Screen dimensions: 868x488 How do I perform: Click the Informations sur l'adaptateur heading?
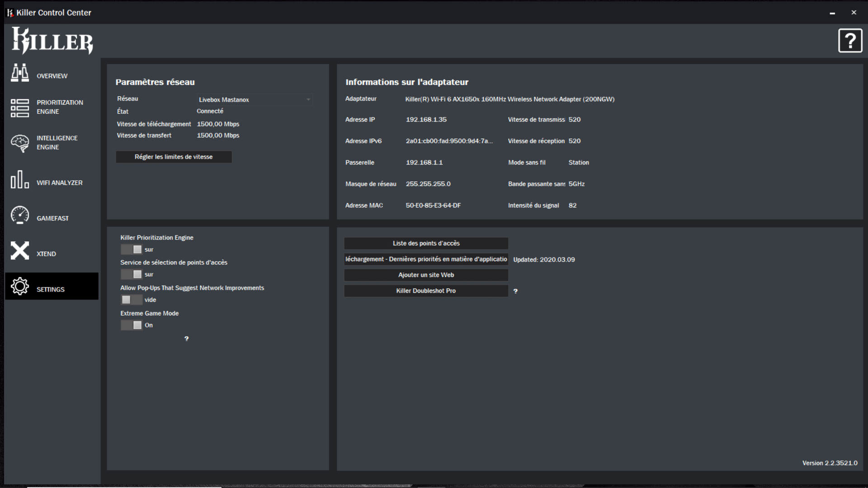tap(407, 82)
